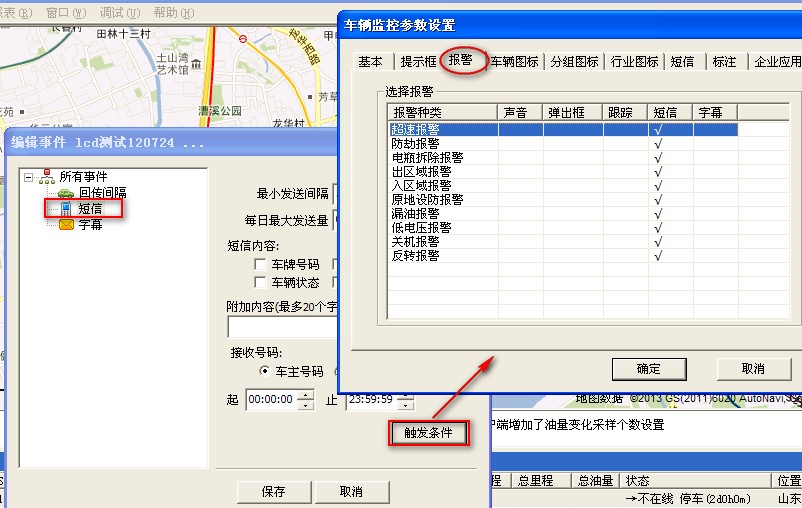Click the 所有事件 root node icon
802x508 pixels.
point(47,177)
